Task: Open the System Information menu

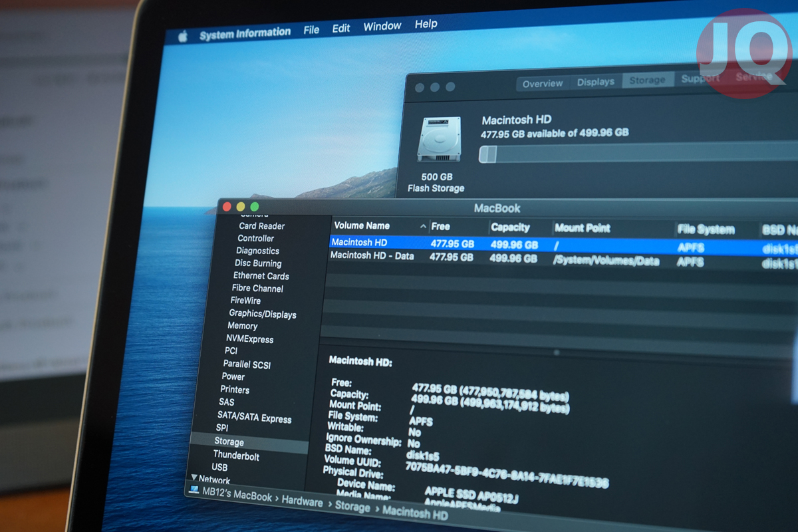Action: pos(245,33)
